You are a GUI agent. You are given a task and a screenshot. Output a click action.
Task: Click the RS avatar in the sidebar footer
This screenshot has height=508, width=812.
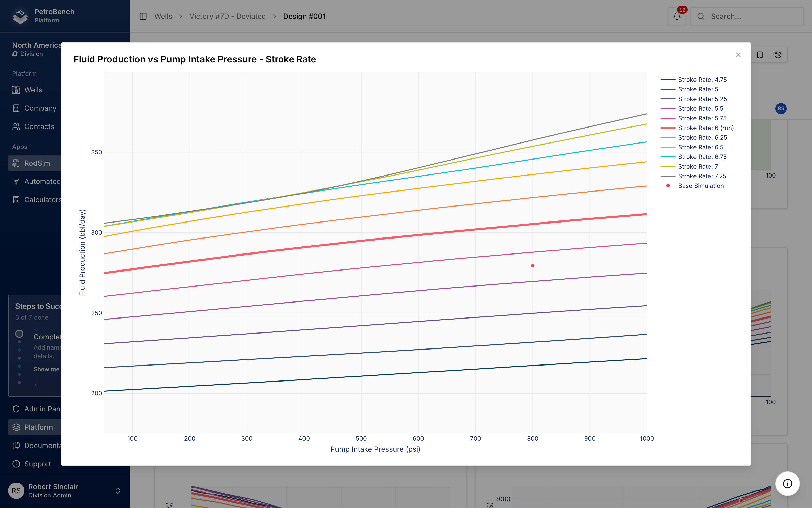(x=16, y=491)
